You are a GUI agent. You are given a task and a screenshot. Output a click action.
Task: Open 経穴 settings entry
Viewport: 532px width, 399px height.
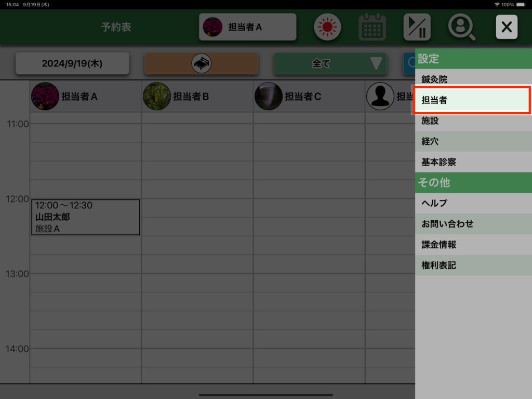pyautogui.click(x=472, y=141)
